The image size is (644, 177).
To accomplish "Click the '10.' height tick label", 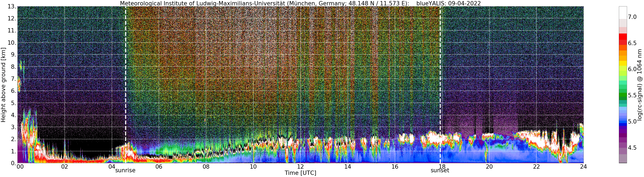I will point(12,43).
